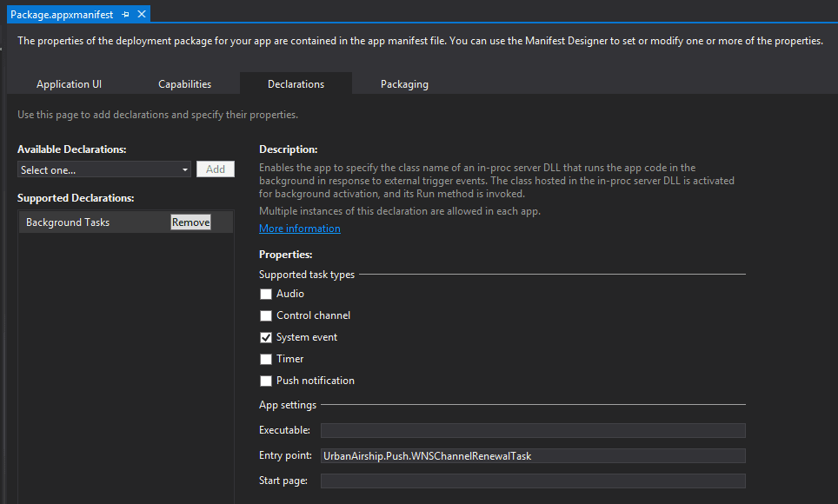This screenshot has width=838, height=504.
Task: Click the Start page text box
Action: coord(533,481)
